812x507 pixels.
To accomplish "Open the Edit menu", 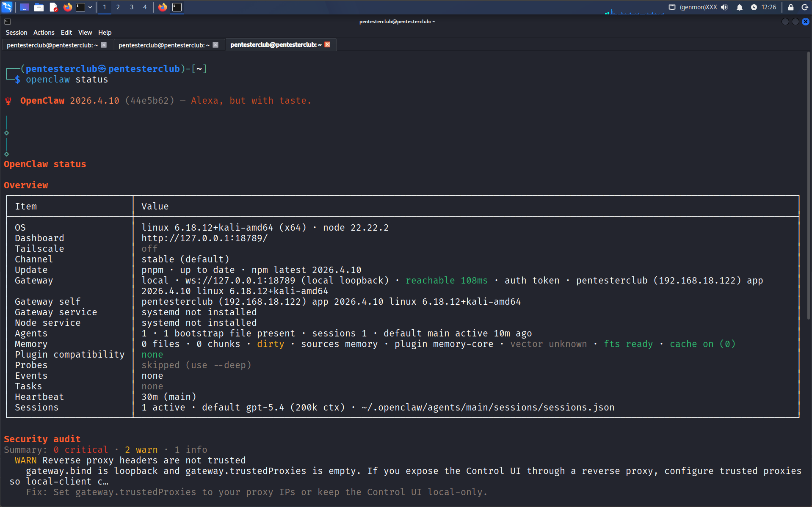I will [66, 33].
